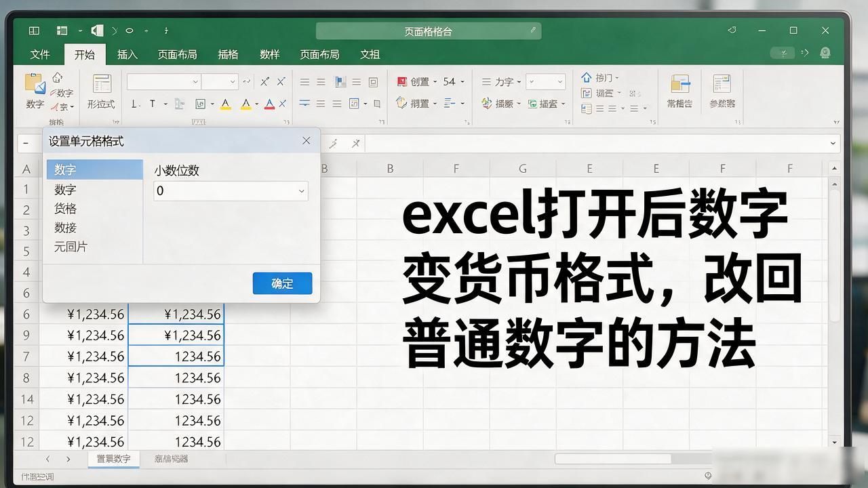Click the colorful 撮縻 icon
This screenshot has height=488, width=868.
[487, 103]
